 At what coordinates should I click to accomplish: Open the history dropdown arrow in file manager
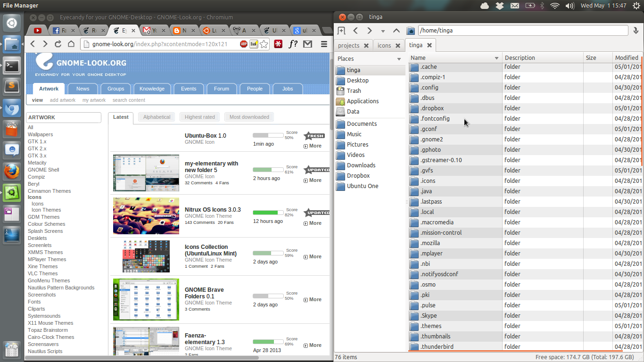383,31
